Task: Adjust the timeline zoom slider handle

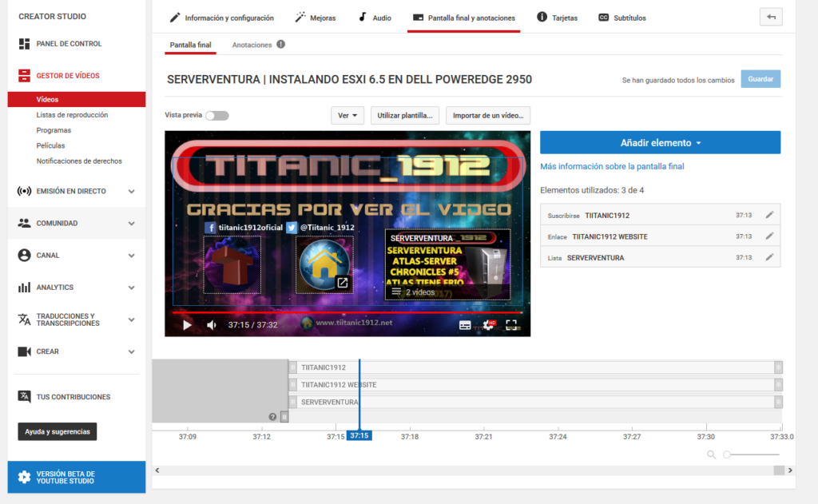Action: (727, 454)
